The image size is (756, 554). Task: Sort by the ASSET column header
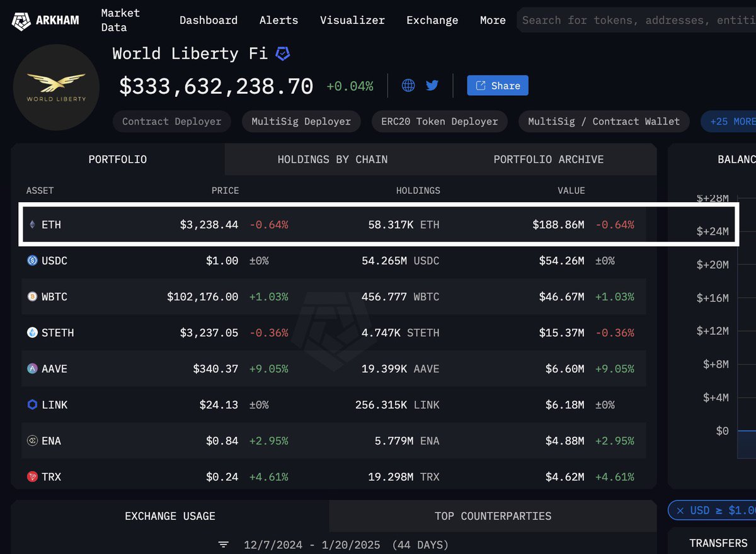40,190
